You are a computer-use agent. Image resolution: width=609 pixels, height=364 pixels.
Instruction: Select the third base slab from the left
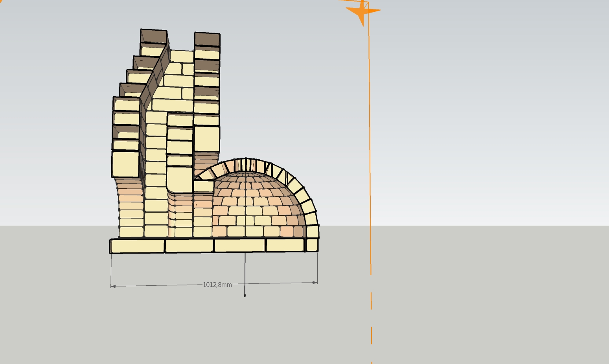239,245
